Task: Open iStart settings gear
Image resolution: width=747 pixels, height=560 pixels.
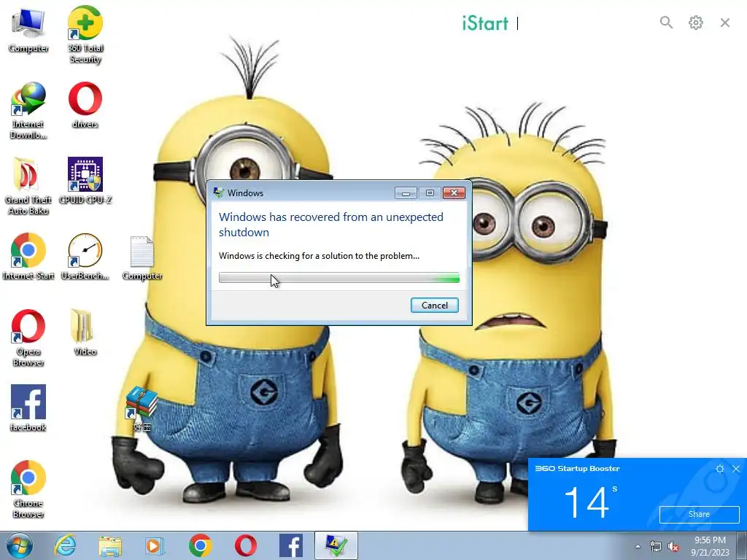Action: (x=695, y=23)
